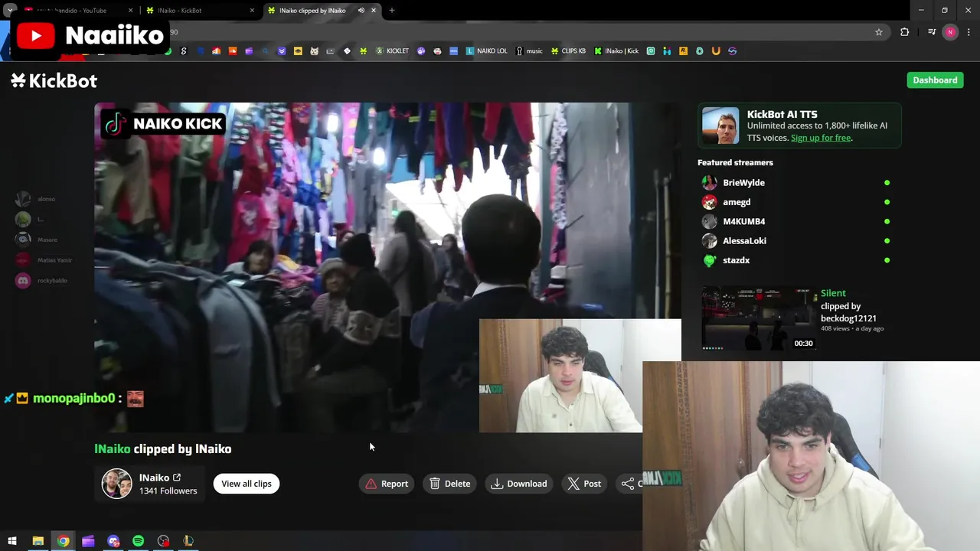Open a new browser tab
The width and height of the screenshot is (980, 551).
392,11
